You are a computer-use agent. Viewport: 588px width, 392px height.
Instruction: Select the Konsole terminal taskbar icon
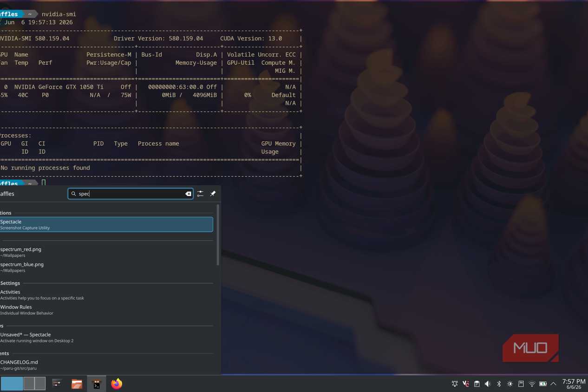point(97,384)
